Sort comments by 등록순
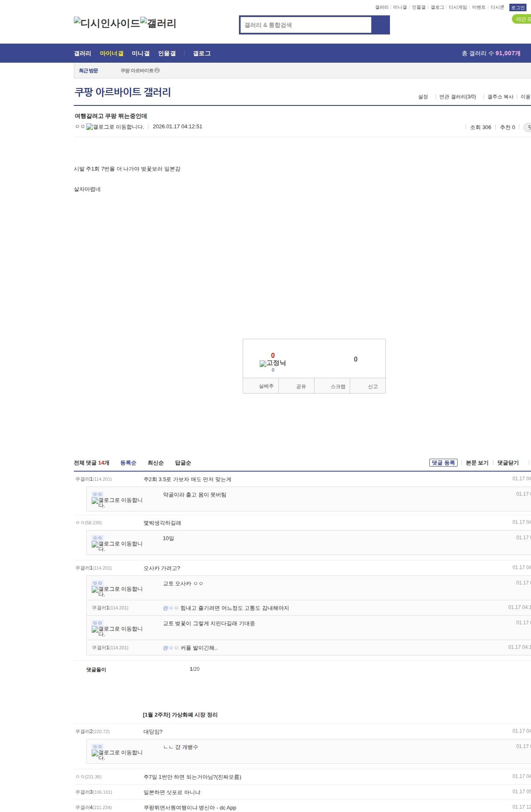Viewport: 531px width, 812px height. click(x=128, y=463)
